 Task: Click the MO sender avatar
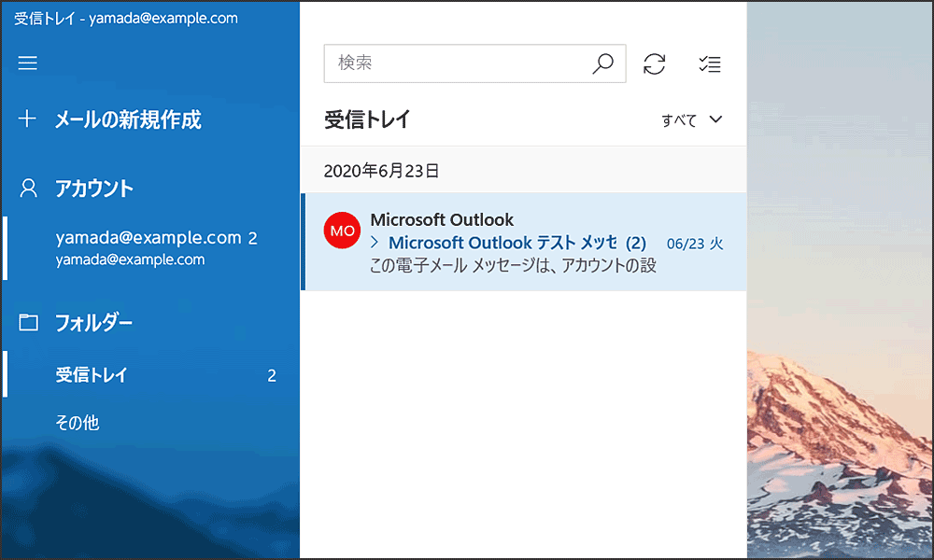(x=342, y=231)
